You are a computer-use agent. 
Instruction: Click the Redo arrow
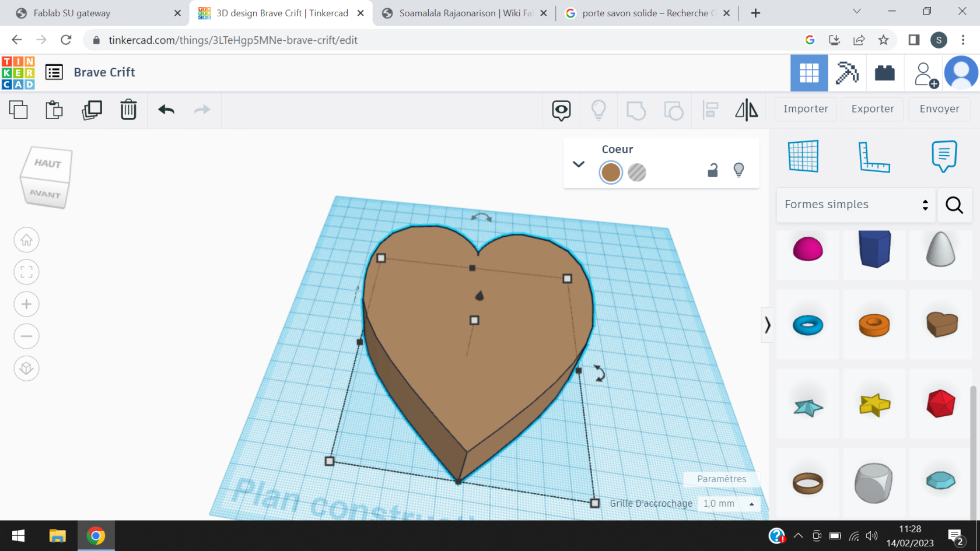202,110
